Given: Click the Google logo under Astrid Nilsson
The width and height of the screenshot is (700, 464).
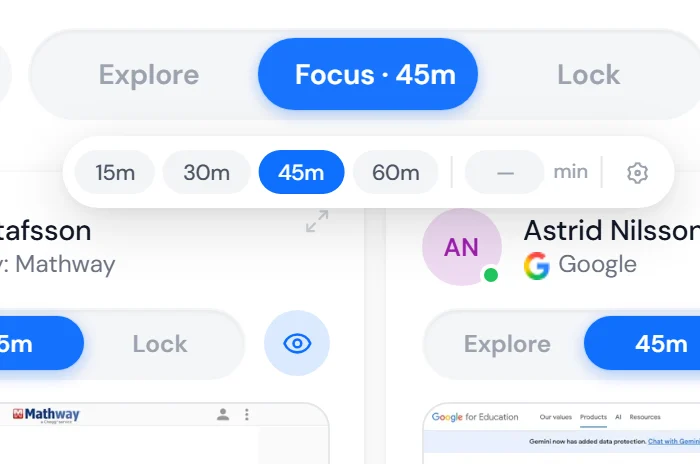Looking at the screenshot, I should click(x=536, y=266).
